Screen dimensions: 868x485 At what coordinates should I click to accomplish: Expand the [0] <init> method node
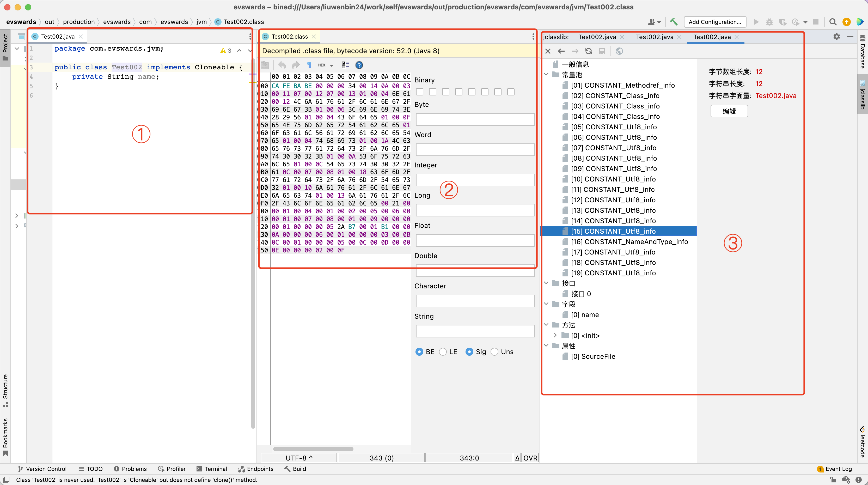pyautogui.click(x=555, y=335)
